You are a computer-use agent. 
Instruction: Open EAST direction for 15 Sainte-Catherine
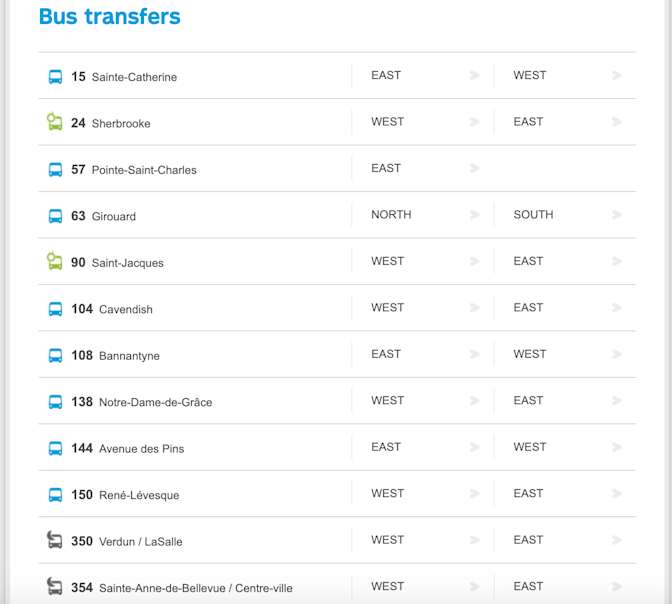423,75
